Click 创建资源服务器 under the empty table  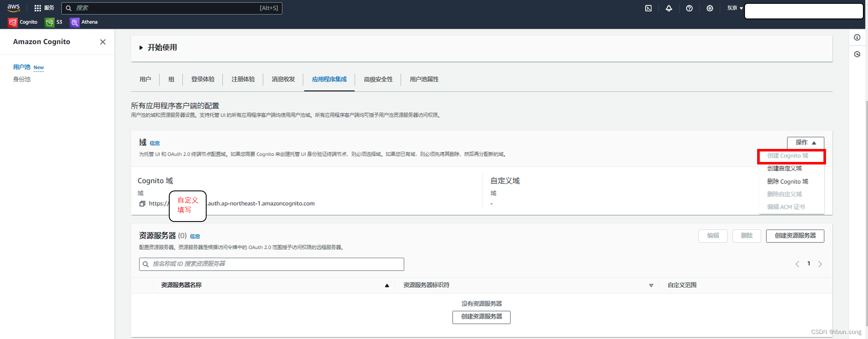coord(481,317)
